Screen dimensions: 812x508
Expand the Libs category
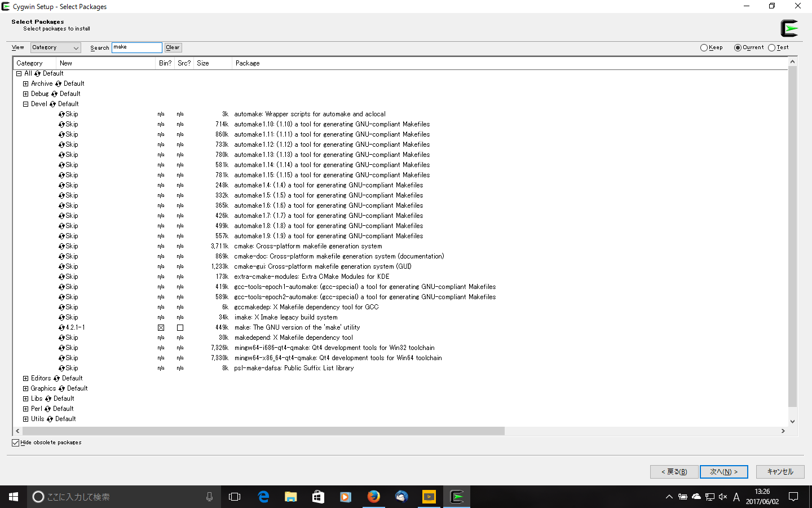point(25,398)
